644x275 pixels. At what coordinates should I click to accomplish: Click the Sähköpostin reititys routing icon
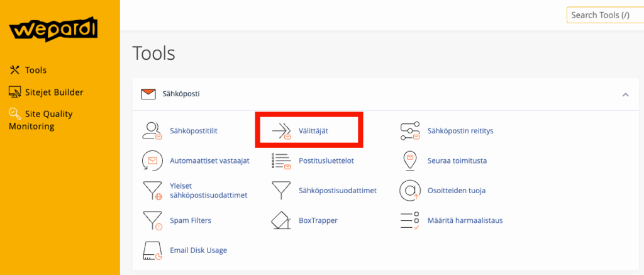410,131
